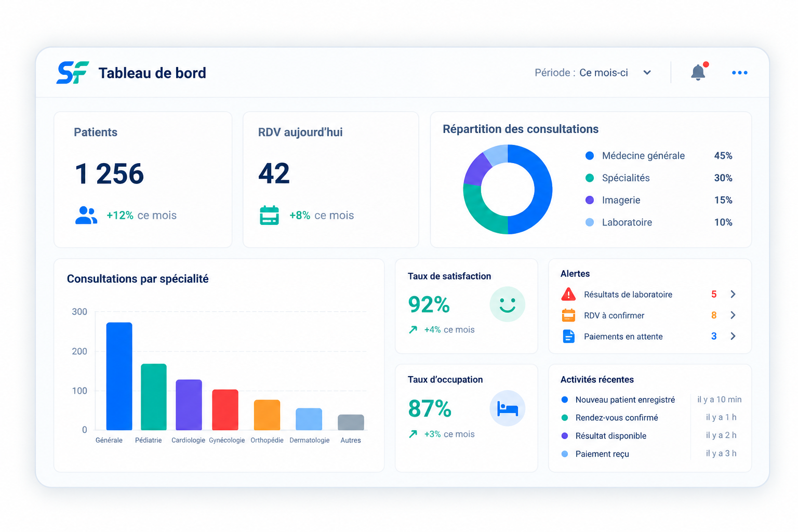Click the blue document icon for Paiements en attente
The image size is (798, 532).
pyautogui.click(x=569, y=336)
